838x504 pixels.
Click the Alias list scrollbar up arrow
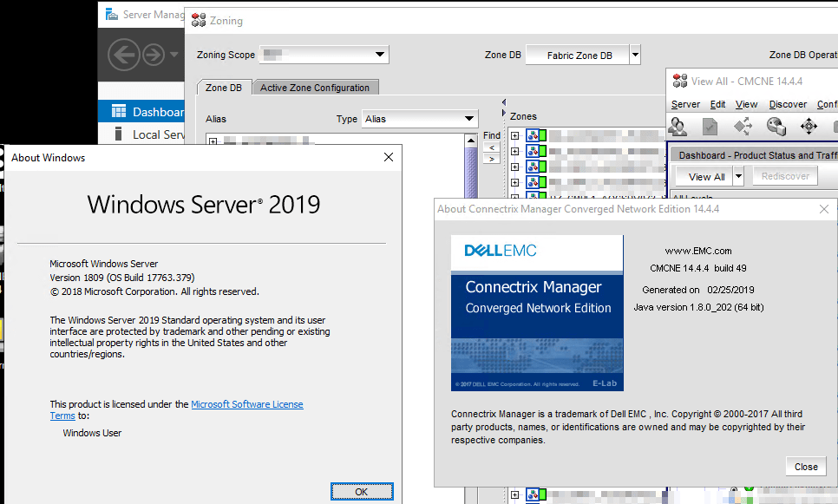pyautogui.click(x=471, y=141)
